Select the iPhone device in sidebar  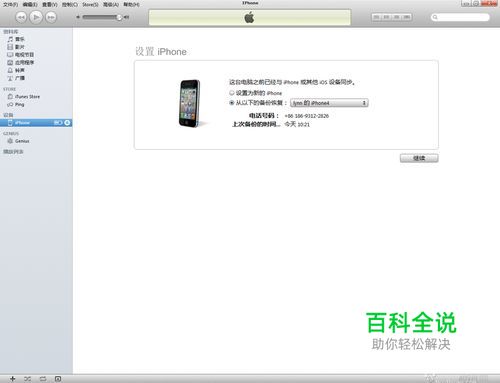click(36, 123)
